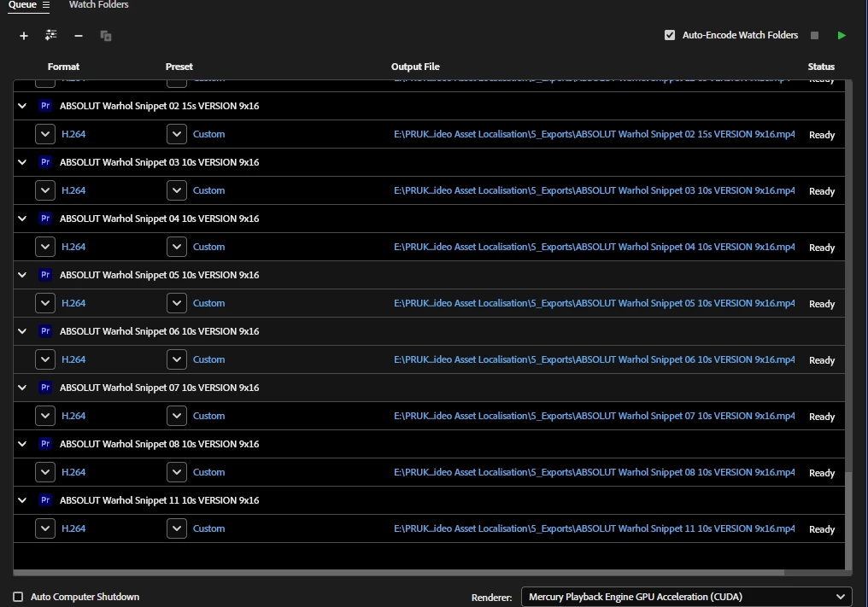The image size is (868, 607).
Task: Click the Status column header
Action: click(821, 67)
